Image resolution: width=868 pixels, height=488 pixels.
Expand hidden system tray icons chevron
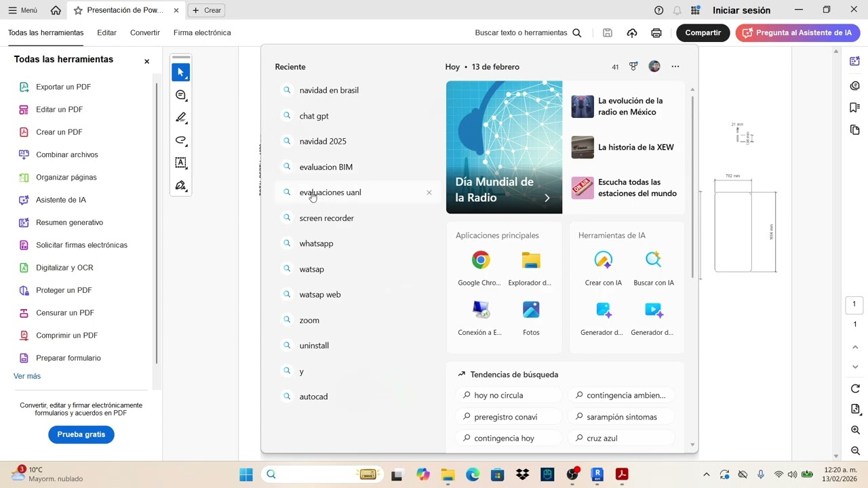click(706, 474)
